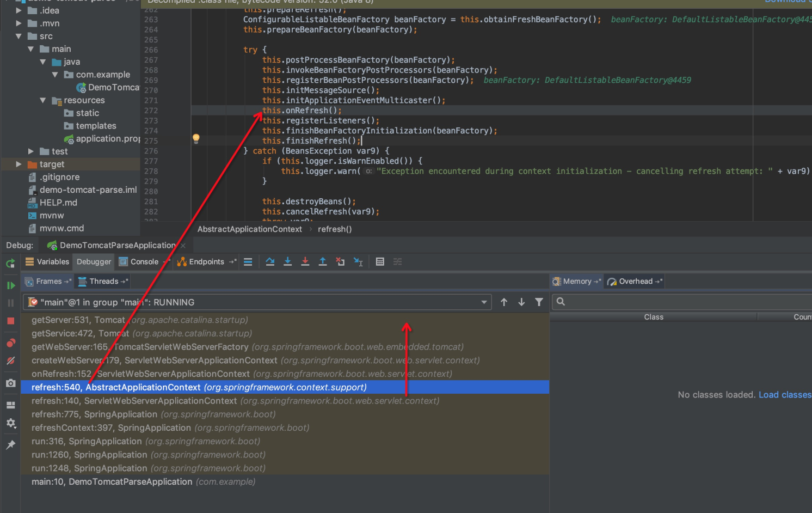The width and height of the screenshot is (812, 513).
Task: Select the run:316 SpringApplication frame
Action: pyautogui.click(x=285, y=441)
